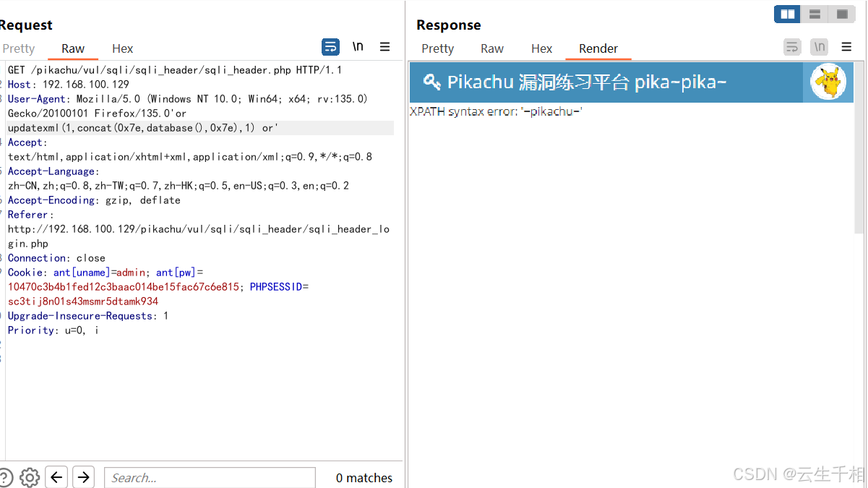This screenshot has height=488, width=868.
Task: Switch to Response Hex tab
Action: (541, 48)
